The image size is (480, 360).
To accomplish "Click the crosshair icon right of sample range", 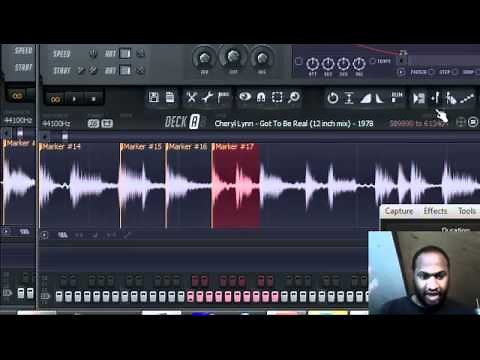I will point(460,122).
